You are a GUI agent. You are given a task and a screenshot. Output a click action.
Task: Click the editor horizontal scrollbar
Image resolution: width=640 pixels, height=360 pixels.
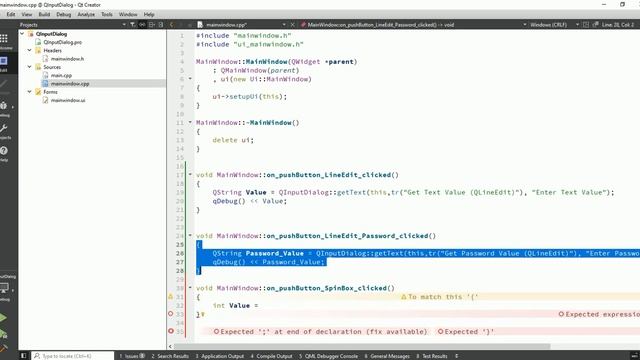[362, 347]
